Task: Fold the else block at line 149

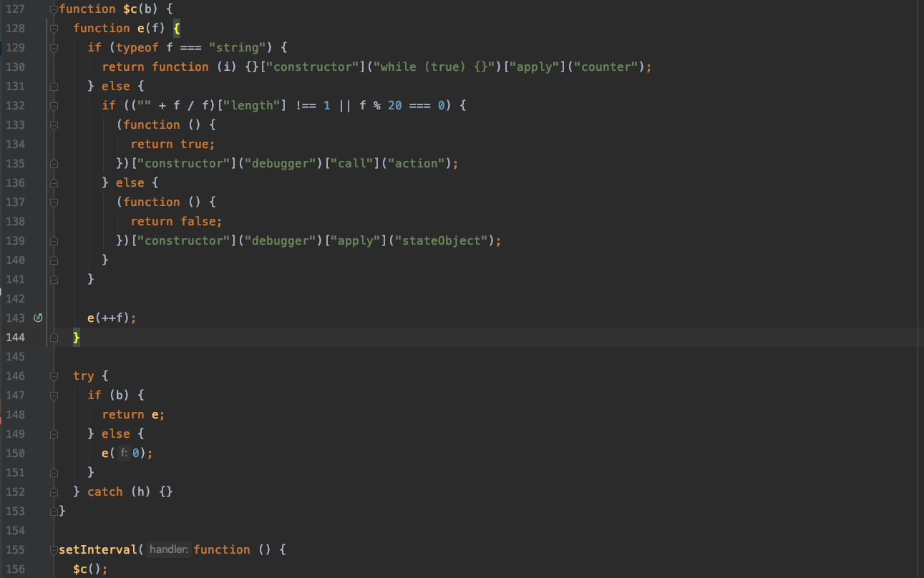Action: point(54,434)
